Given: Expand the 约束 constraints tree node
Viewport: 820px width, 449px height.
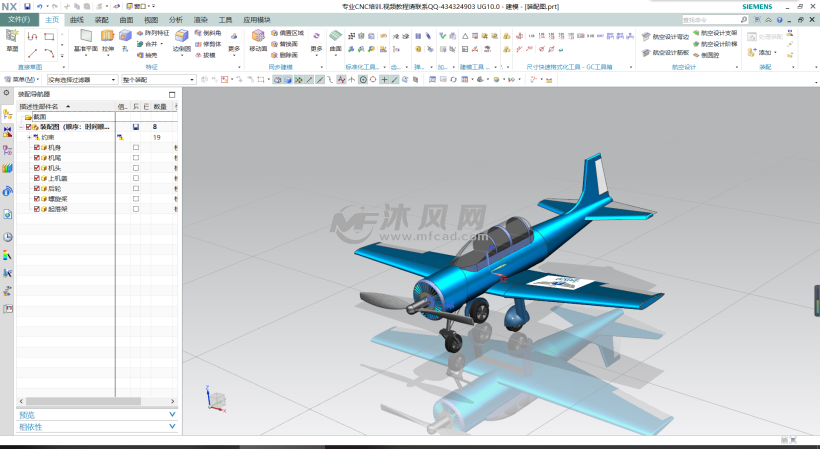Looking at the screenshot, I should (x=29, y=137).
